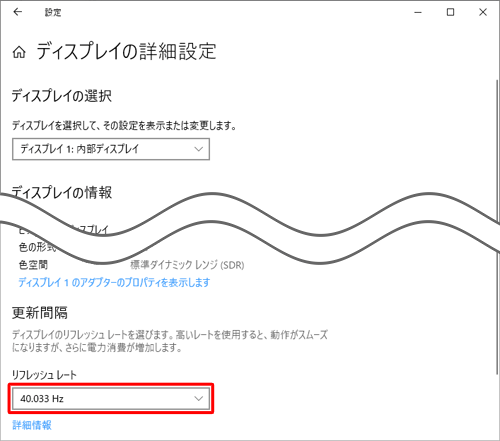Close the 設定 window
The image size is (500, 441).
point(483,12)
